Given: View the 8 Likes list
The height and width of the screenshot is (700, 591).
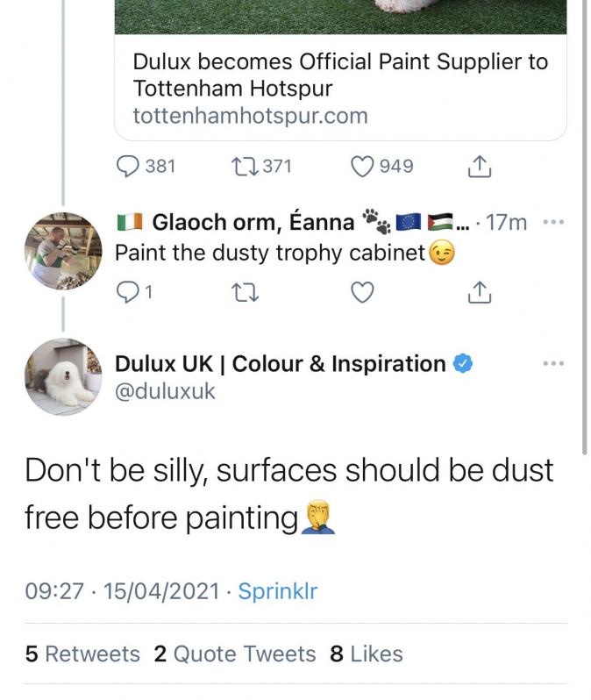Looking at the screenshot, I should 367,654.
